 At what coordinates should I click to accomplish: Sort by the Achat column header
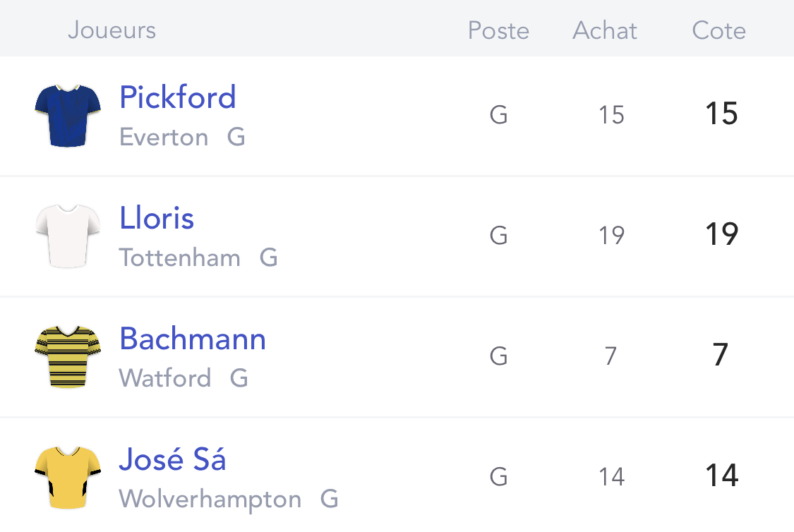(605, 30)
